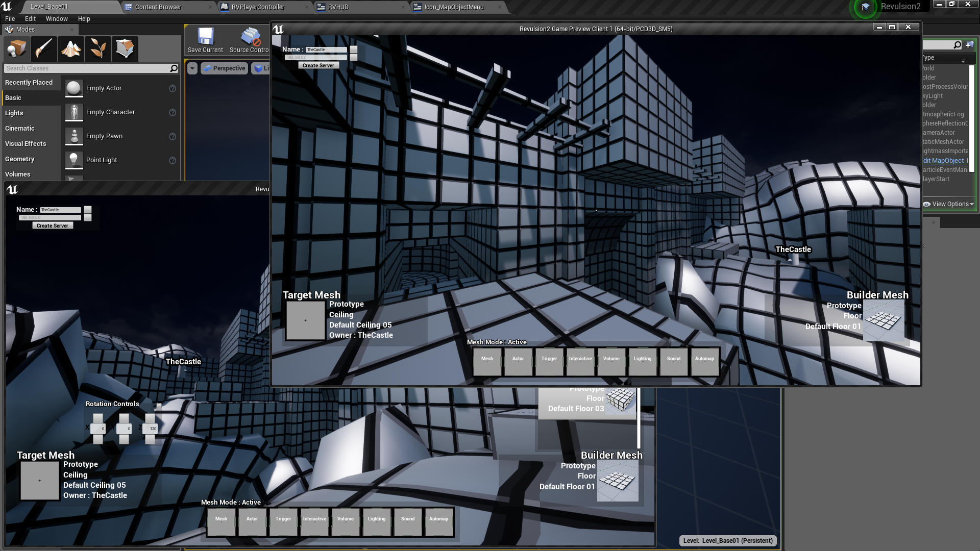Viewport: 980px width, 551px height.
Task: Select the Paint mode brush icon
Action: 44,49
